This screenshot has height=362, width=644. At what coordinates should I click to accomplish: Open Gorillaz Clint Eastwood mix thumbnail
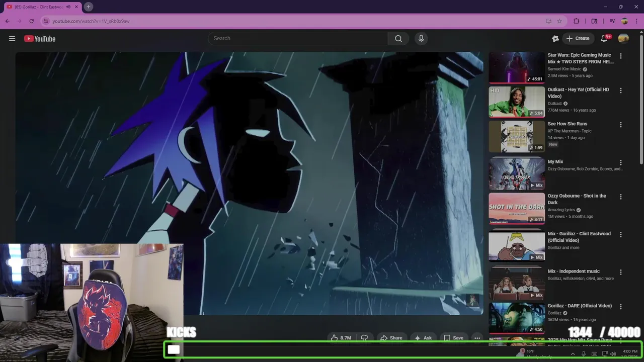click(x=517, y=246)
